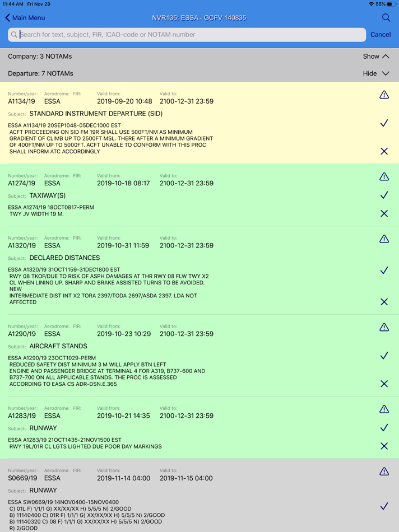Tap warning triangle for NOTAM A1134/19
The width and height of the screenshot is (399, 532).
point(384,95)
